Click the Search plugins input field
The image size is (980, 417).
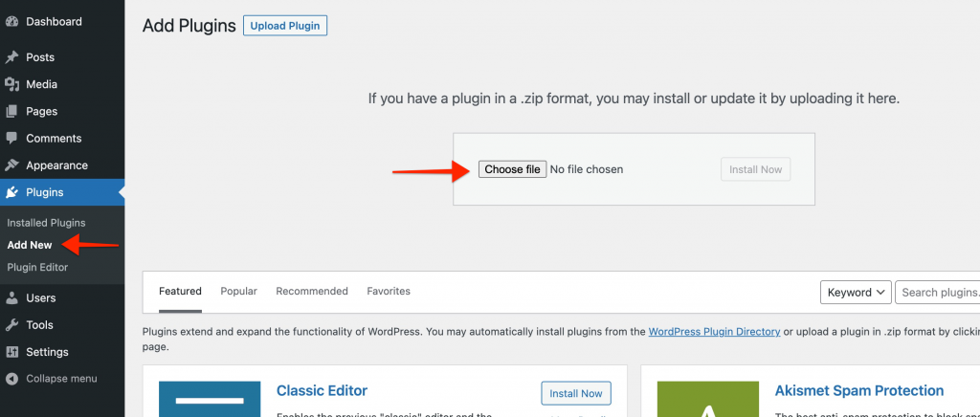[x=938, y=292]
